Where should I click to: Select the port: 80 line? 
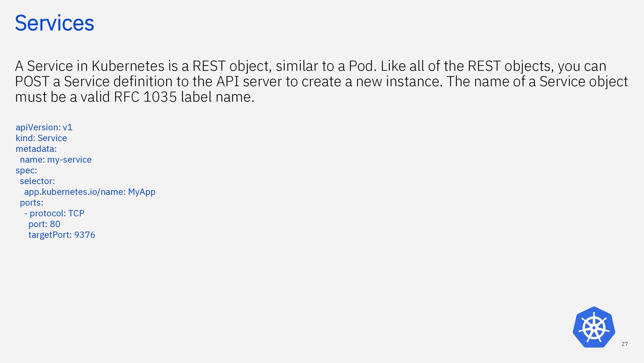44,224
